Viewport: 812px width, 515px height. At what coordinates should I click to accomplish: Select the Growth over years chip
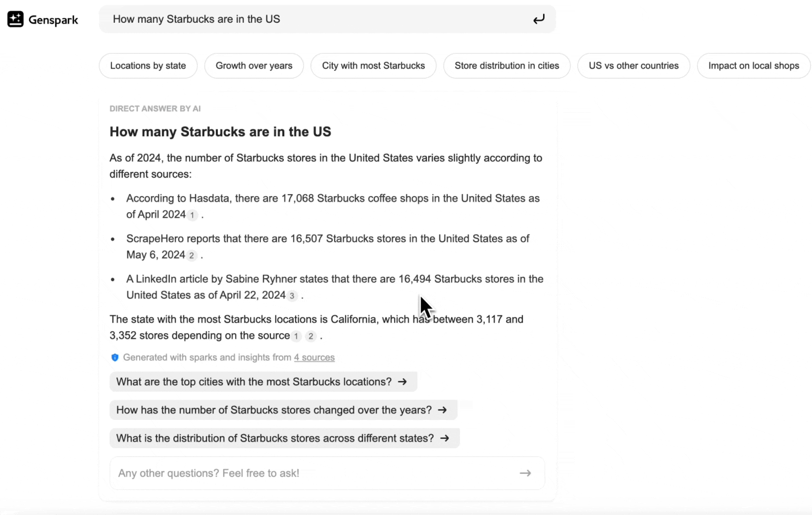[x=254, y=66]
